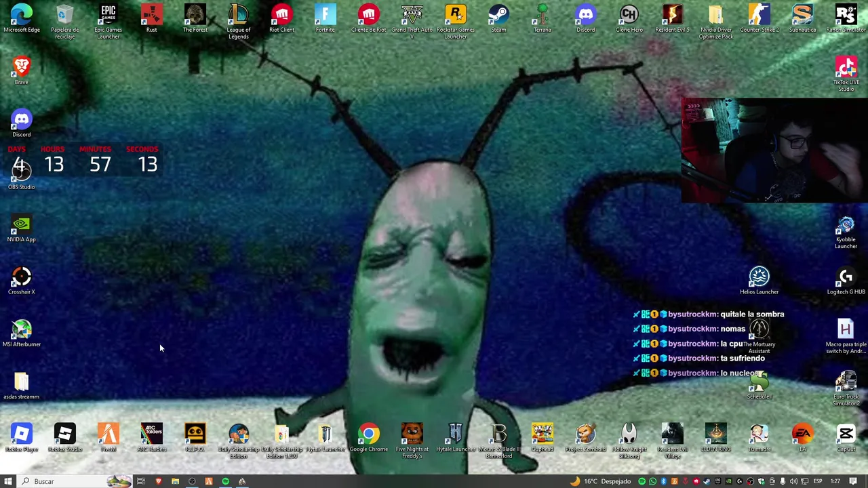Screen dimensions: 868x488
Task: Open Task View from taskbar
Action: coord(141,481)
